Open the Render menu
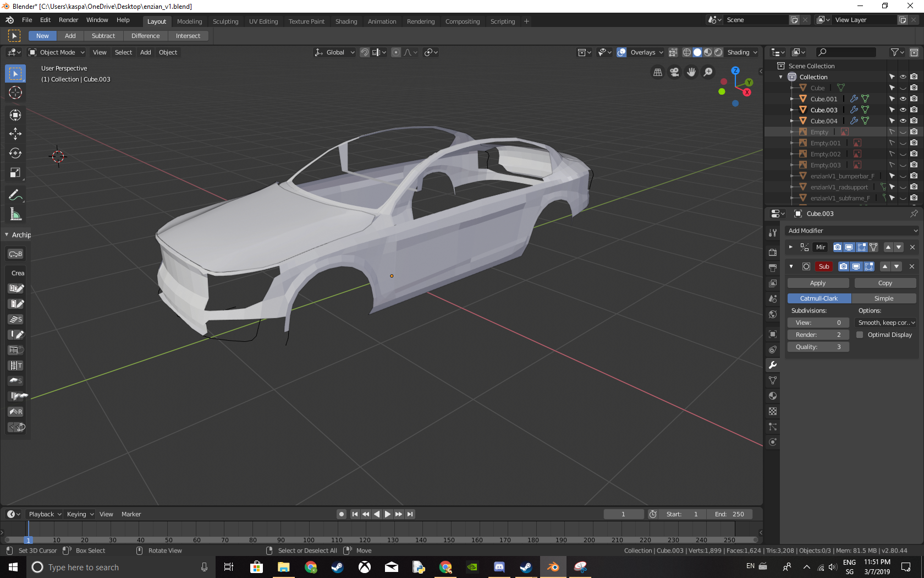 point(69,20)
